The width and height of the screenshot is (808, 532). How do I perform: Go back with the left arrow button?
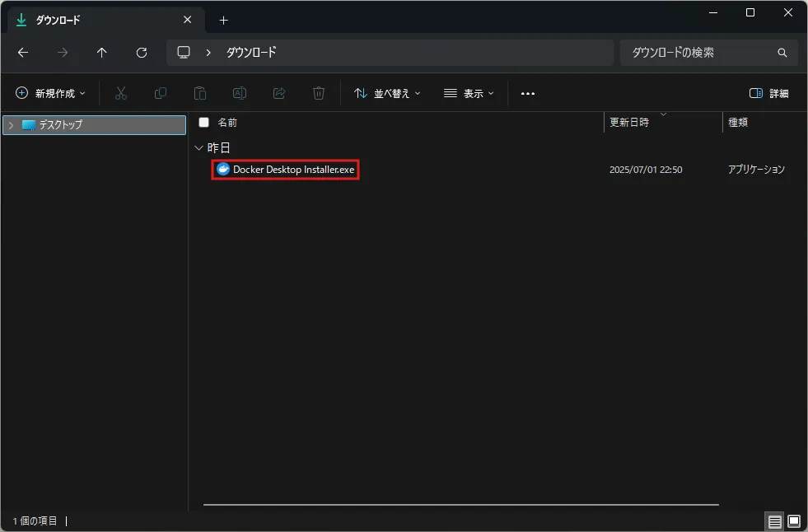point(23,53)
